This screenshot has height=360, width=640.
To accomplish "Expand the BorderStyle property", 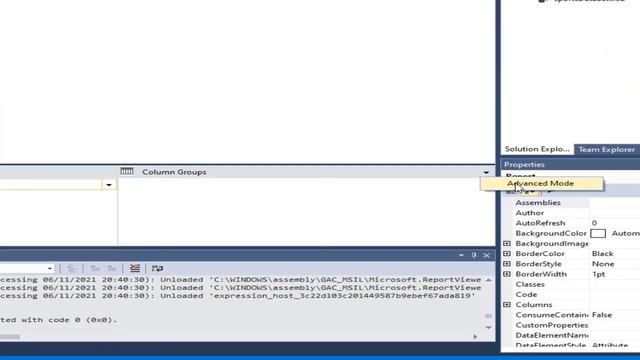I will coord(507,264).
